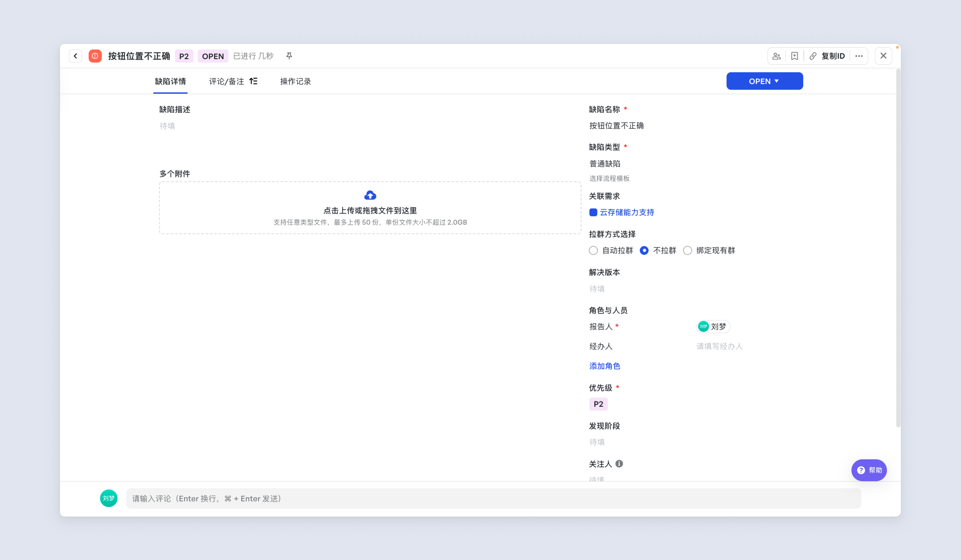
Task: Select the 绑定现有群 radio option
Action: [687, 250]
